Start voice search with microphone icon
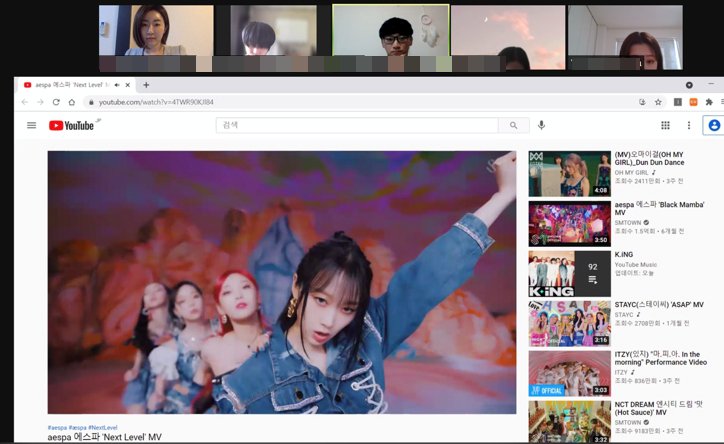724x444 pixels. pos(542,125)
